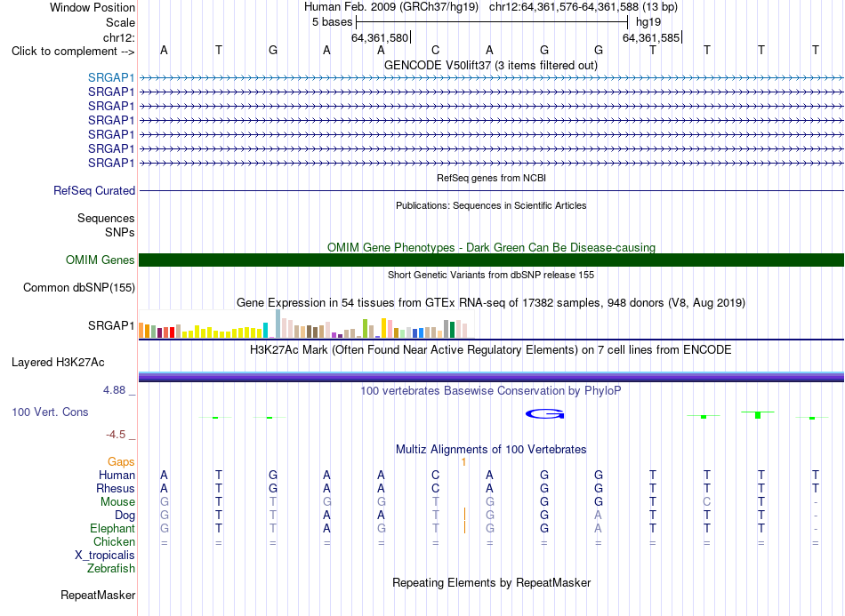Viewport: 845px width, 616px height.
Task: Click the C base in chr12 reference row
Action: tap(436, 50)
